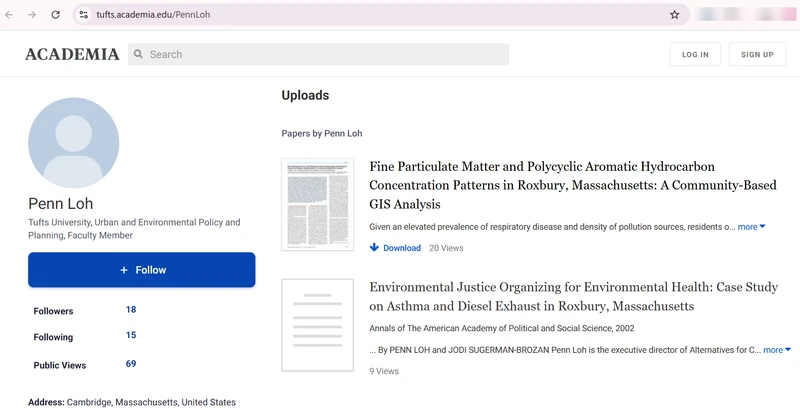The width and height of the screenshot is (800, 420).
Task: Expand 'more' on Fine Particulate Matter abstract
Action: [x=752, y=227]
